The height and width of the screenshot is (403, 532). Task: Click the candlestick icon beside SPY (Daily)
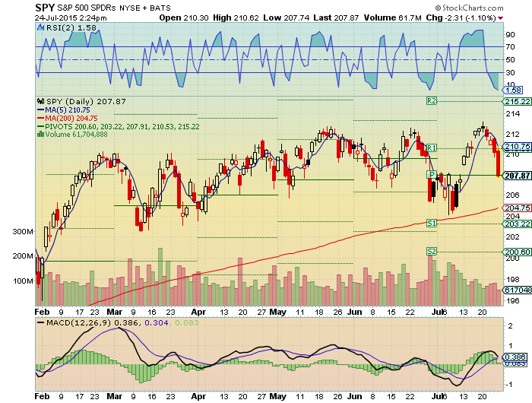click(x=41, y=101)
